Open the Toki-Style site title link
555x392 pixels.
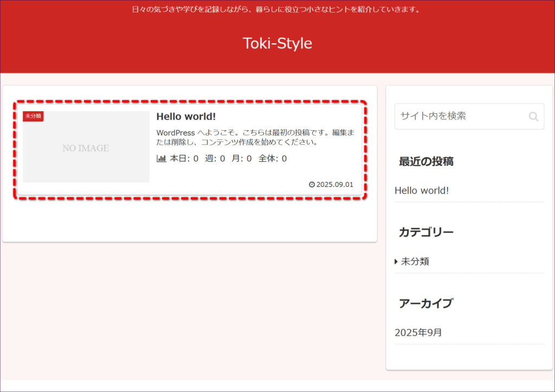tap(277, 43)
